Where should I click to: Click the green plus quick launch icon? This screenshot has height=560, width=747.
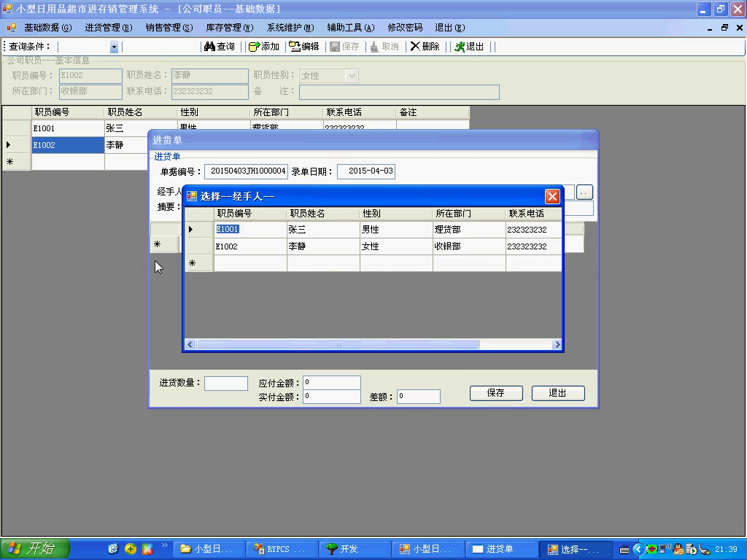coord(130,549)
